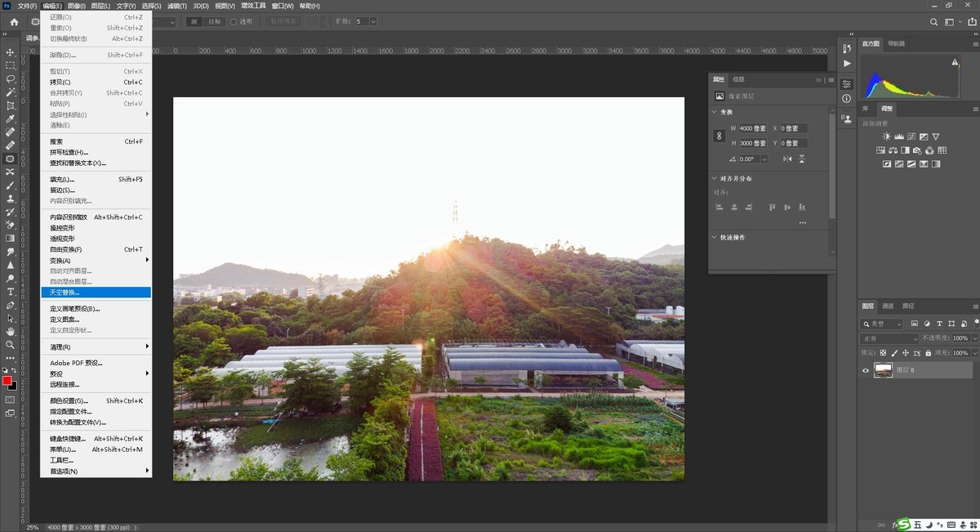Click the flip horizontal icon in Properties

[x=787, y=159]
